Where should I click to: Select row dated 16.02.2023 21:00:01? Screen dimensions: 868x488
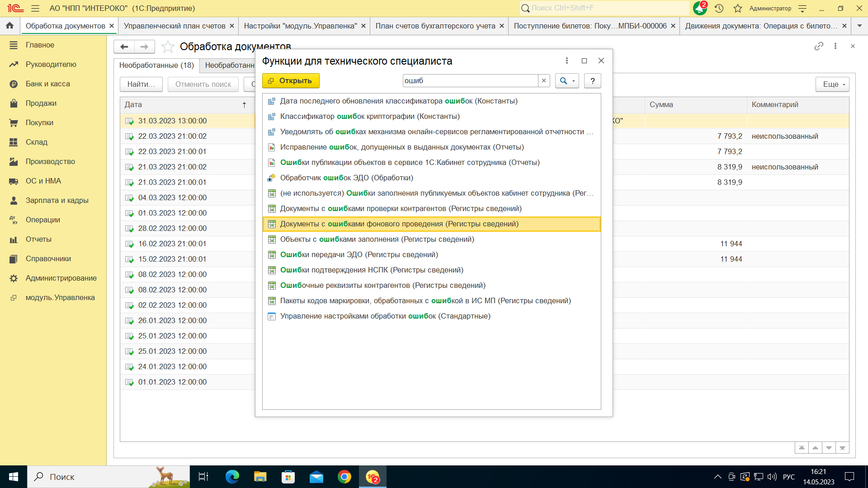(188, 244)
